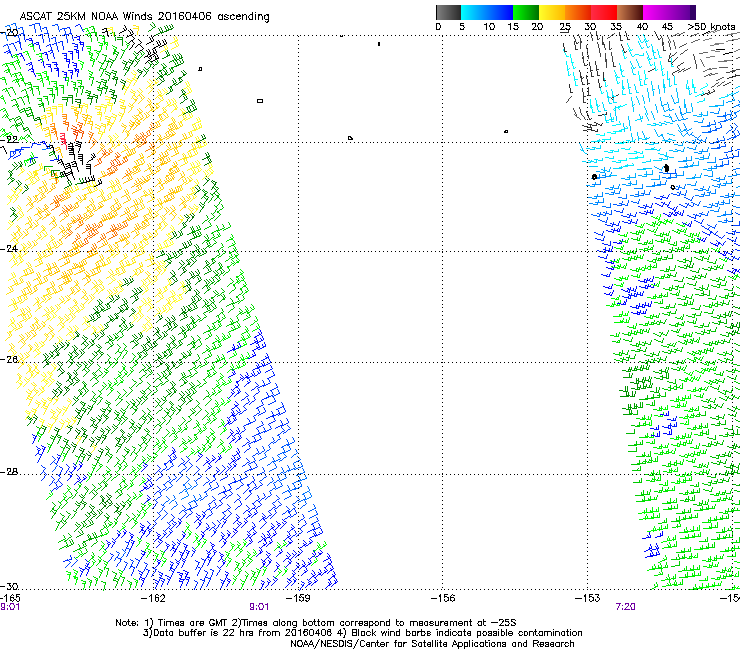The image size is (740, 650).
Task: Click the yellow 20-25 knots legend swatch
Action: 552,12
